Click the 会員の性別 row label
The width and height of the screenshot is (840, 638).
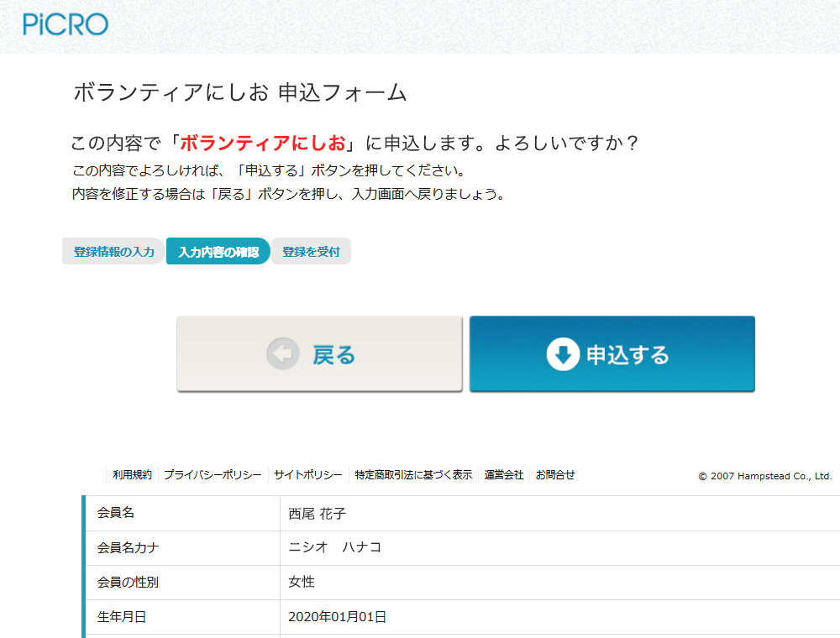tap(128, 583)
